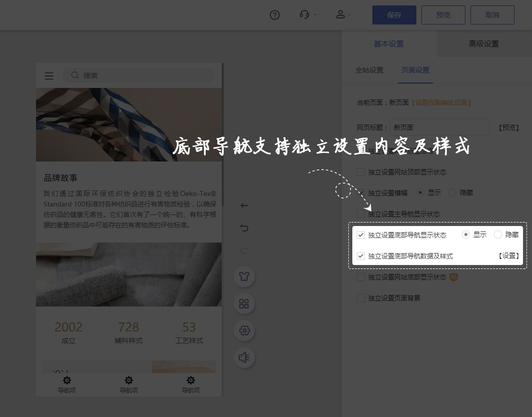Open the customer service headset icon
This screenshot has height=417, width=532.
pos(304,14)
